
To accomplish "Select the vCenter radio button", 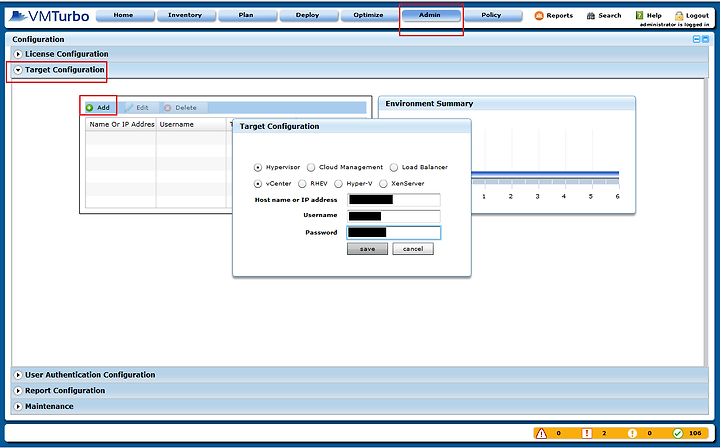I will click(x=258, y=184).
